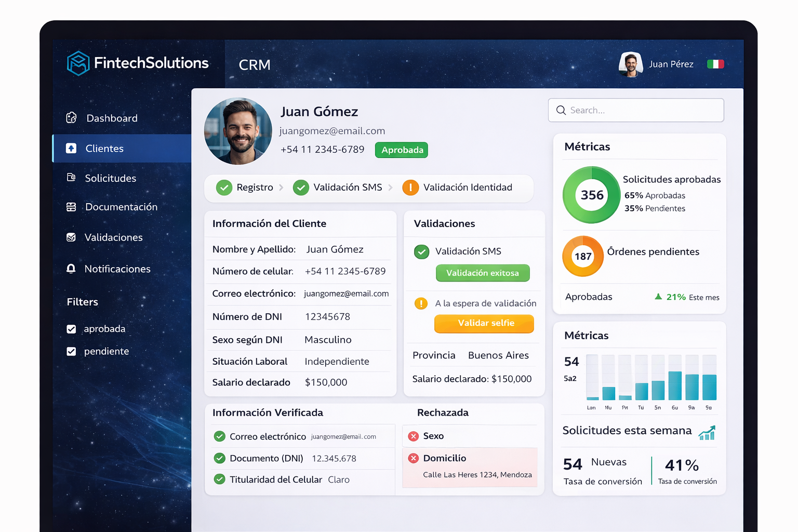The height and width of the screenshot is (532, 798).
Task: Click the Documentación sidebar icon
Action: coord(71,207)
